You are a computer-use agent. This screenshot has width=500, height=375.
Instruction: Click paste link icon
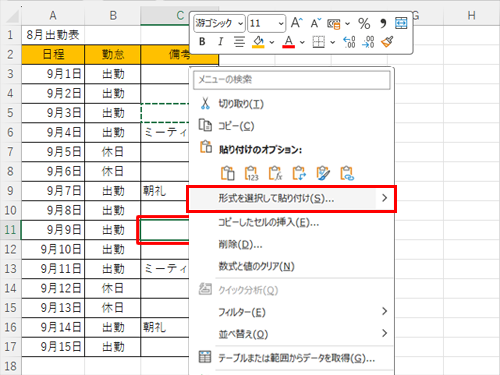click(x=347, y=173)
